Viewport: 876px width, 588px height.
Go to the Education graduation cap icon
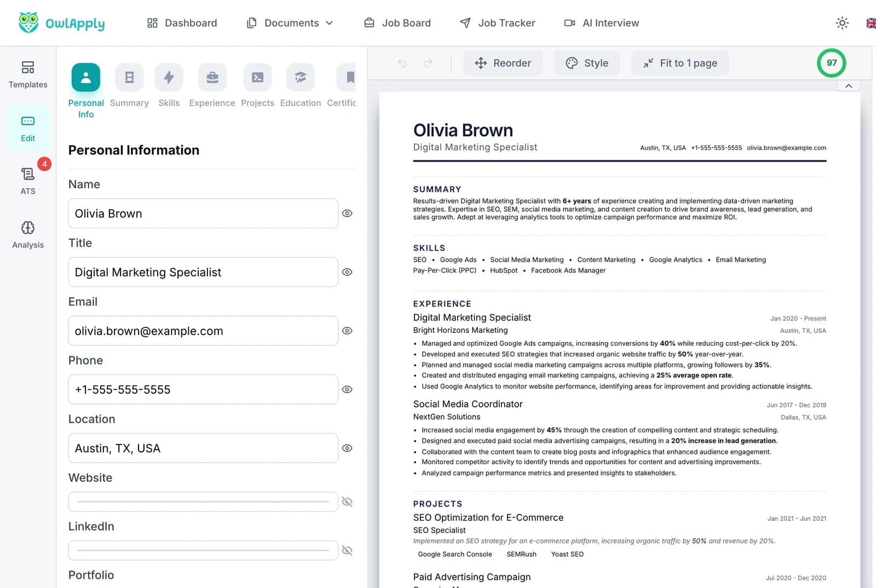[301, 77]
